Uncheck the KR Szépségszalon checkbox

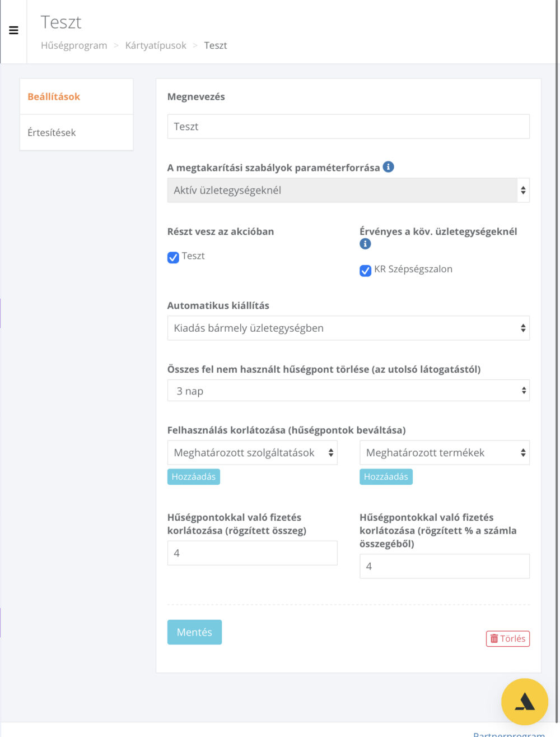point(365,271)
